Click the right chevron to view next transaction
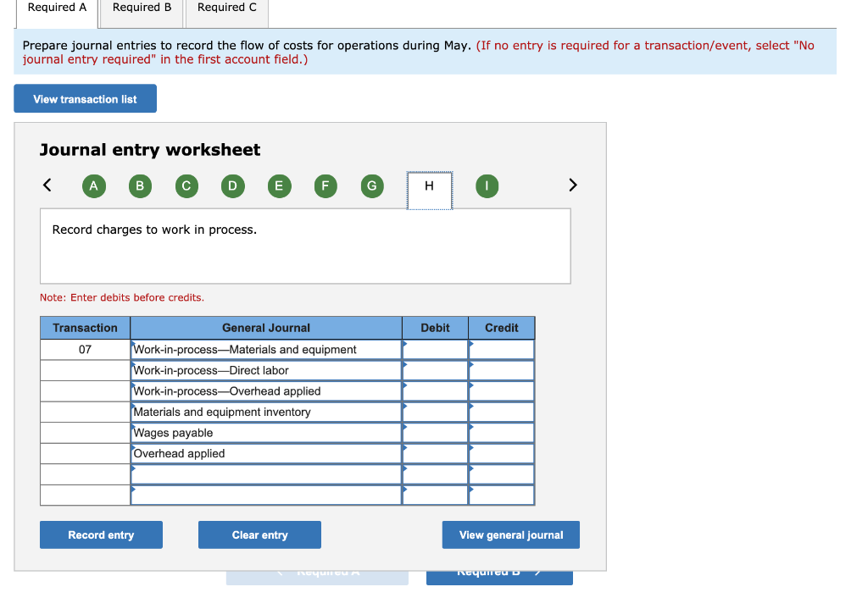Viewport: 868px width, 609px height. point(572,185)
